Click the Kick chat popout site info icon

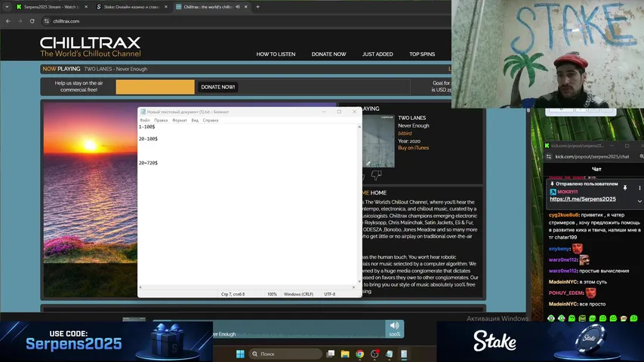(x=549, y=156)
